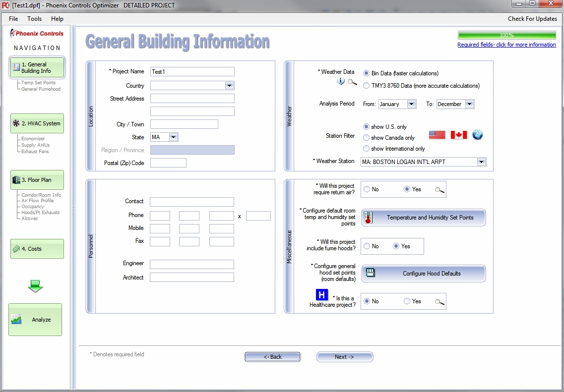Select show International only filter

tap(366, 148)
